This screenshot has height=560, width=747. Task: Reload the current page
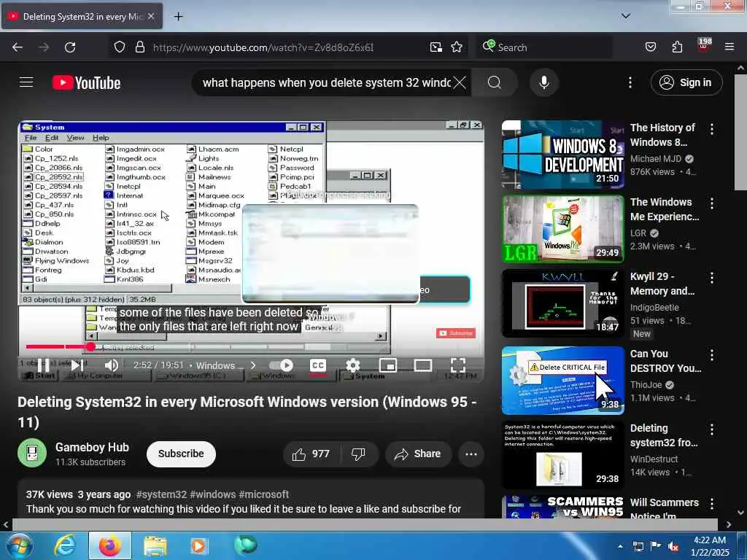click(70, 47)
